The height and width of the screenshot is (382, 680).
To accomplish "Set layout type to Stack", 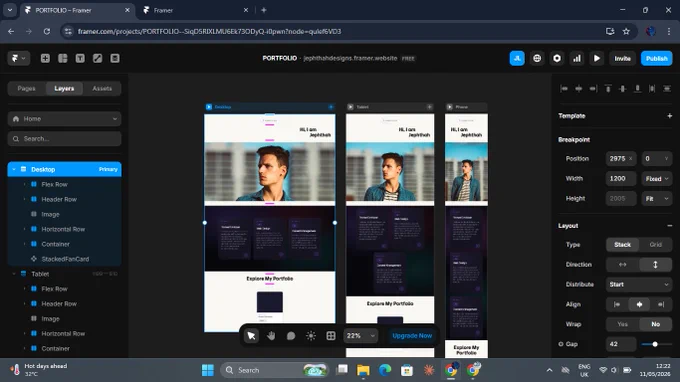I will tap(622, 245).
